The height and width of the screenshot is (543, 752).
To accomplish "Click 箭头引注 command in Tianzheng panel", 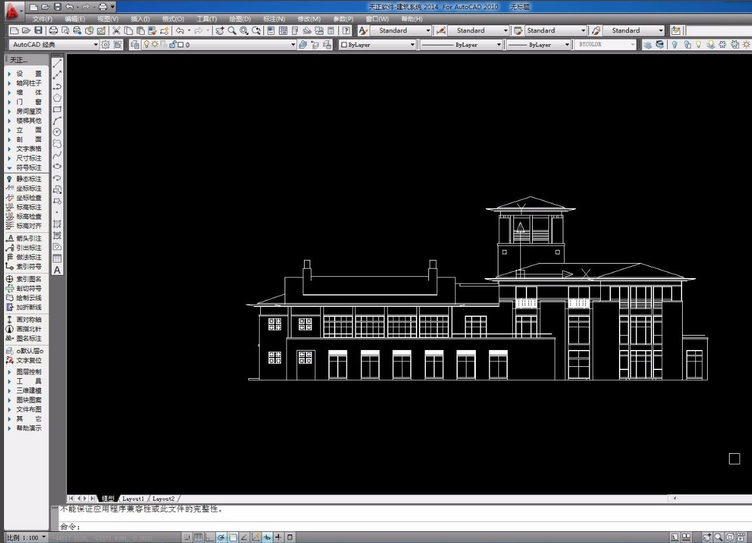I will [x=24, y=238].
